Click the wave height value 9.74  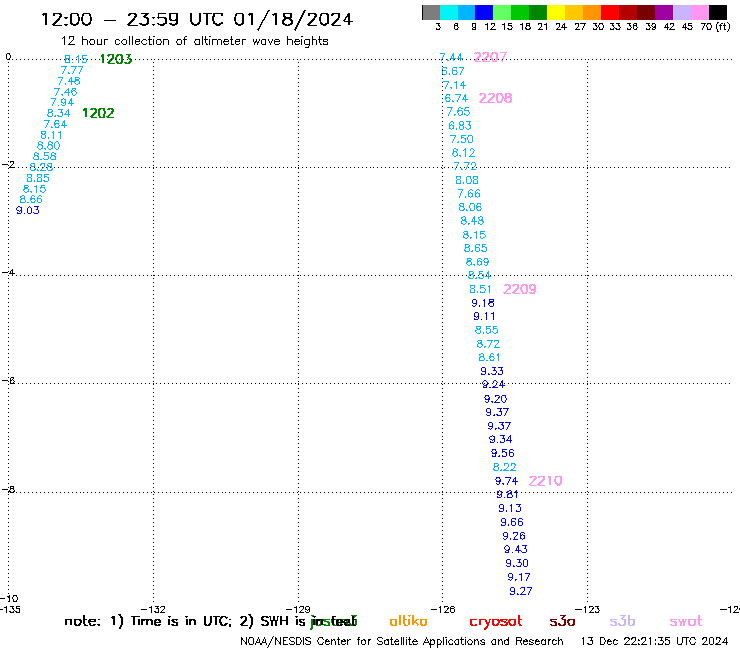506,481
